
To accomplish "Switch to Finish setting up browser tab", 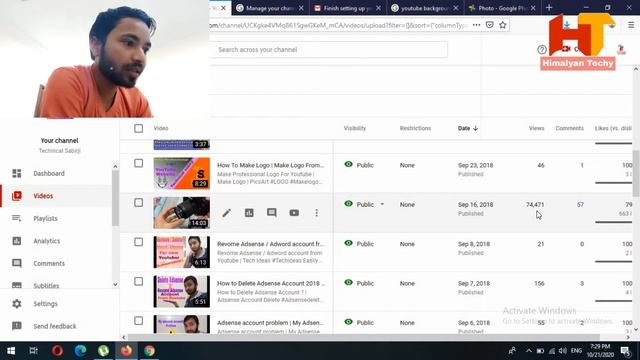I will (348, 8).
